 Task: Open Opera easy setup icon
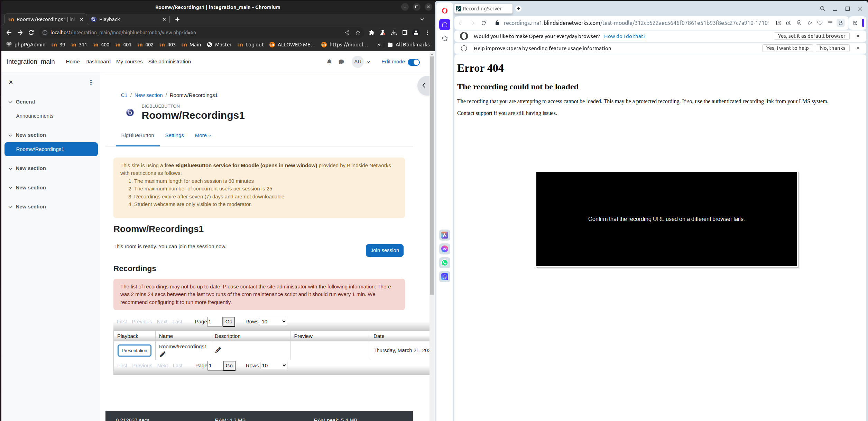(830, 23)
